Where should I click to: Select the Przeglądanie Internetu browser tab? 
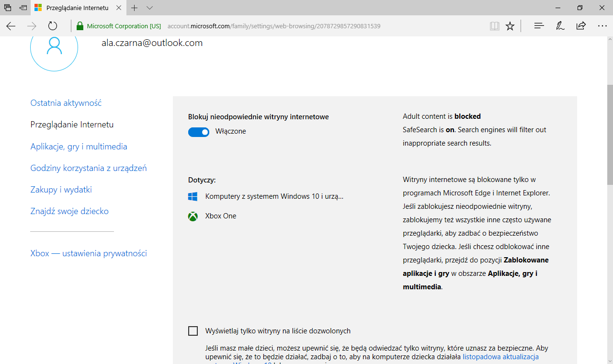[x=77, y=8]
